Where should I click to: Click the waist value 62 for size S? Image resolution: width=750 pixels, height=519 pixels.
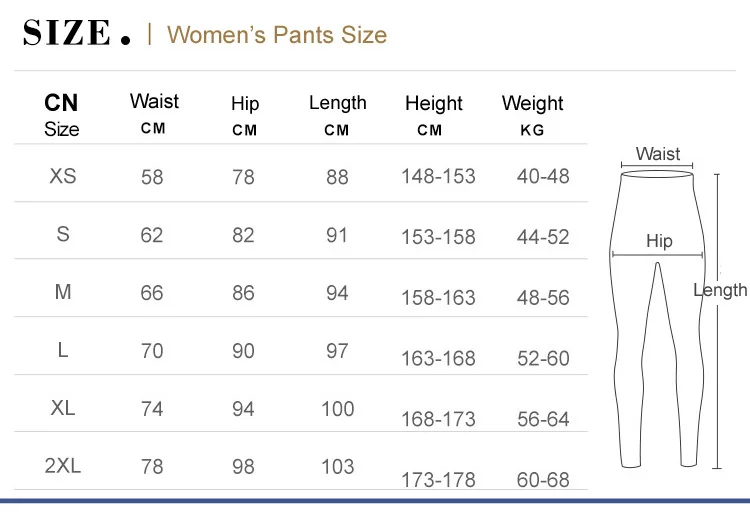click(152, 236)
